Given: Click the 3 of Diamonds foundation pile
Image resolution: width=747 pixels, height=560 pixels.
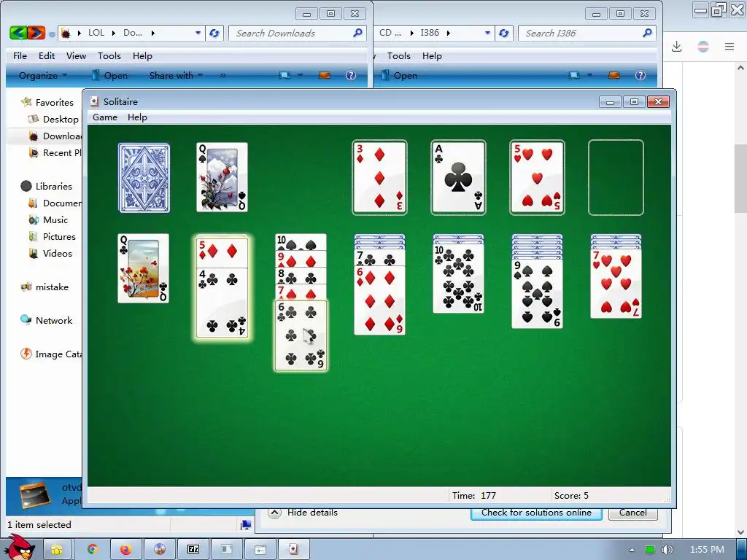Looking at the screenshot, I should pyautogui.click(x=379, y=178).
